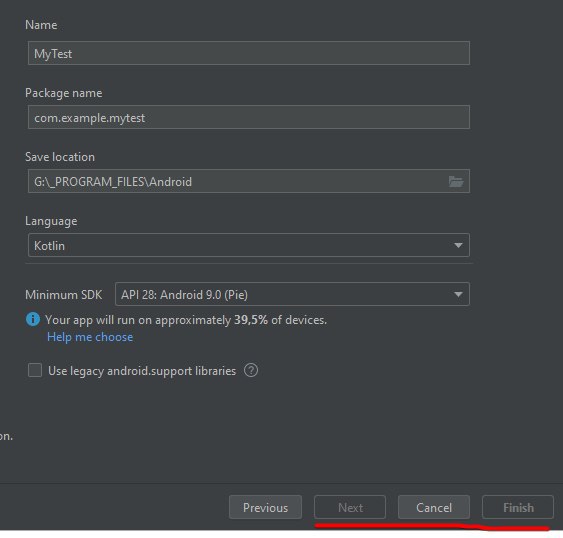Open the Help me choose link
This screenshot has width=563, height=538.
click(90, 337)
